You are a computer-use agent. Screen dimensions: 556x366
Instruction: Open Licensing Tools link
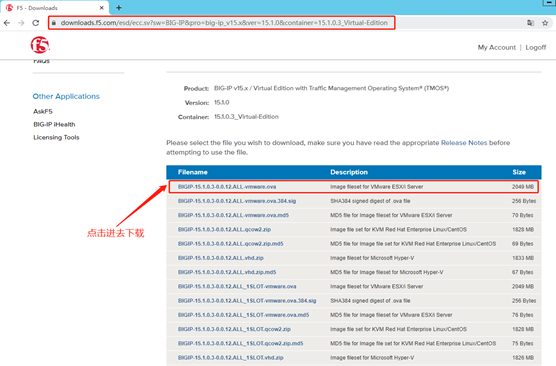pos(56,137)
